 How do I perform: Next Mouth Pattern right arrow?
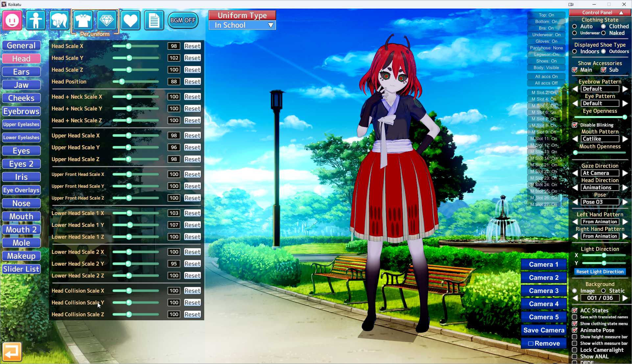tap(625, 139)
